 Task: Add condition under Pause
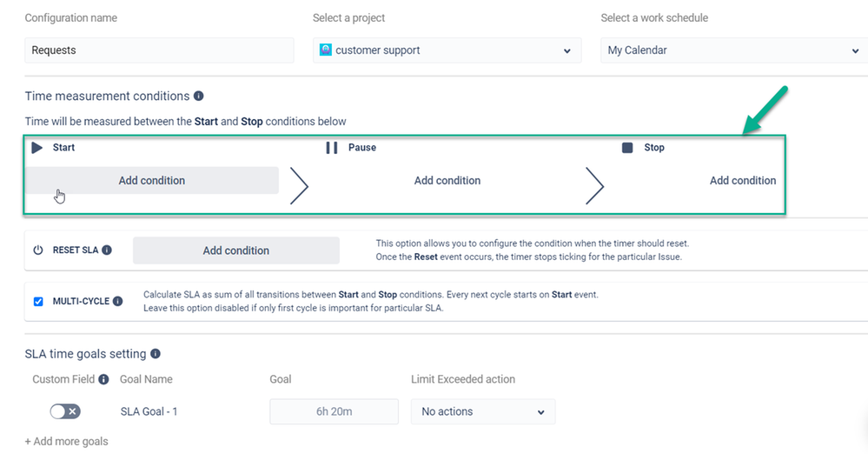click(x=447, y=181)
